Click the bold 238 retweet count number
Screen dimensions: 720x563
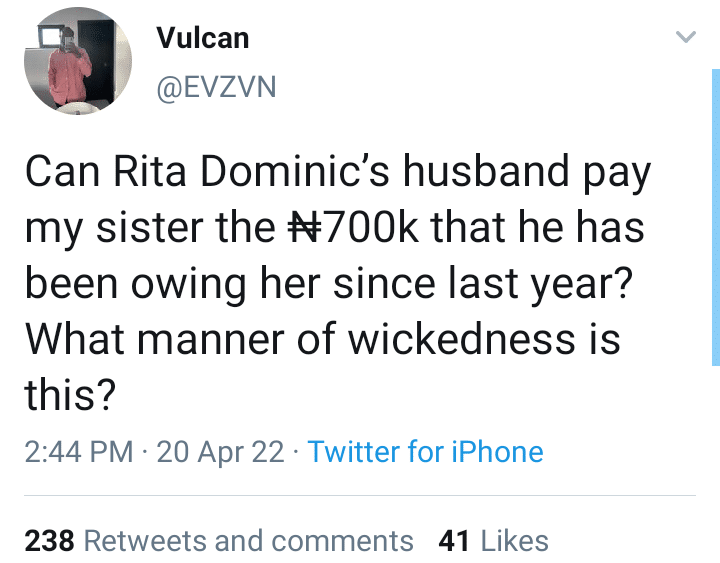click(x=49, y=541)
